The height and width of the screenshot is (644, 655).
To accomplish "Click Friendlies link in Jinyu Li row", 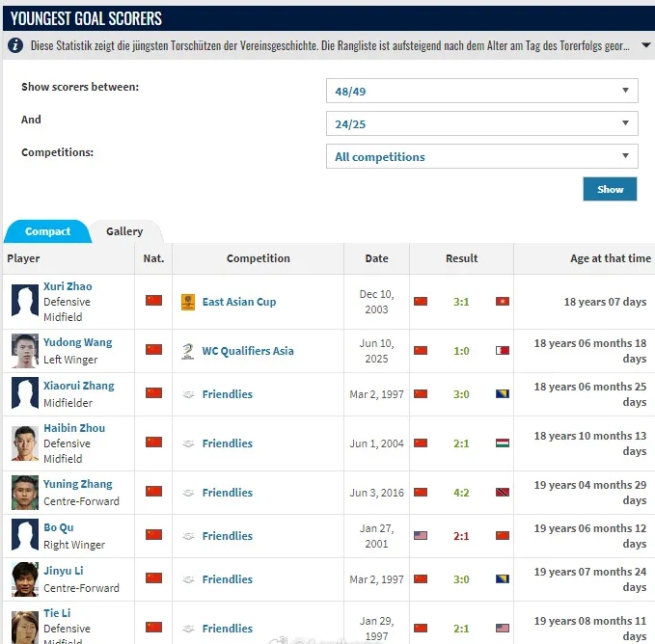I will tap(228, 579).
